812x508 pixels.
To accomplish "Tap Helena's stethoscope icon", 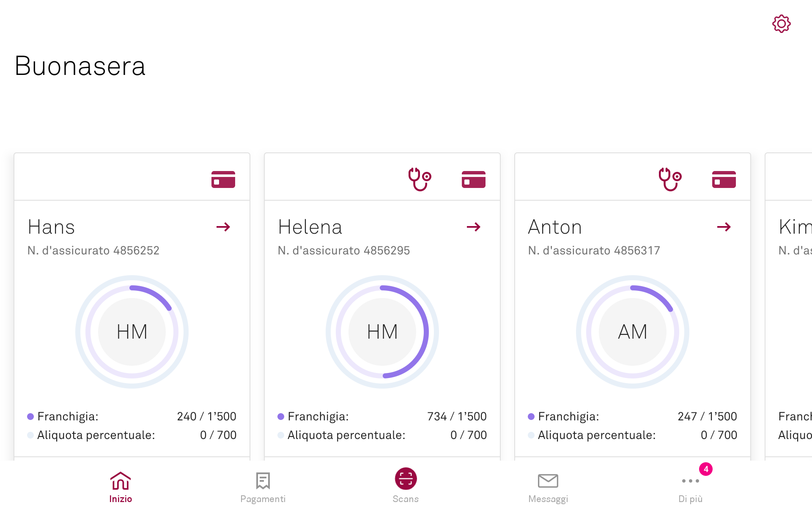I will coord(419,179).
